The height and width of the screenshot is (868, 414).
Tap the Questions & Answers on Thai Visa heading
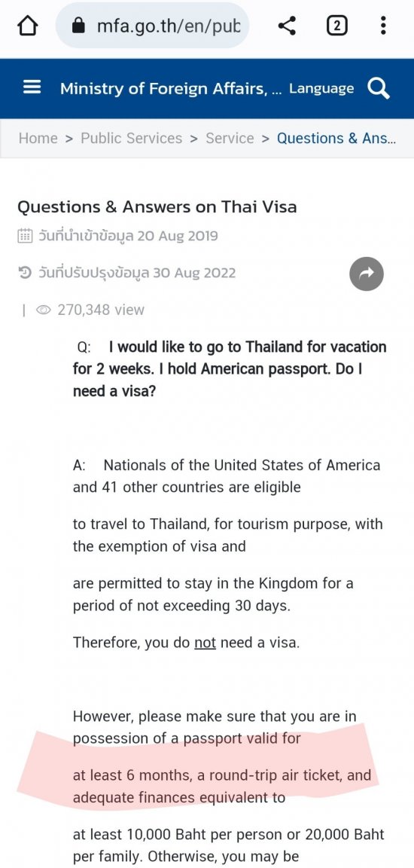(157, 207)
